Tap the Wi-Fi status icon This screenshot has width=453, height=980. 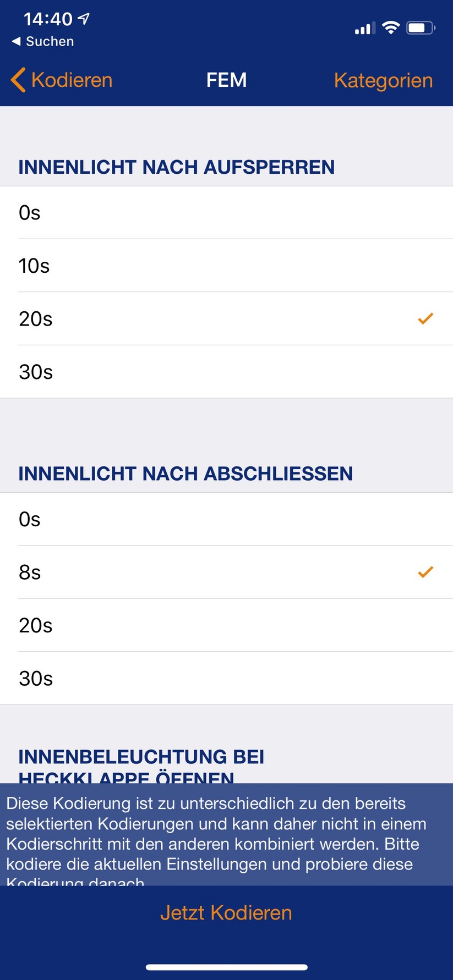point(390,27)
